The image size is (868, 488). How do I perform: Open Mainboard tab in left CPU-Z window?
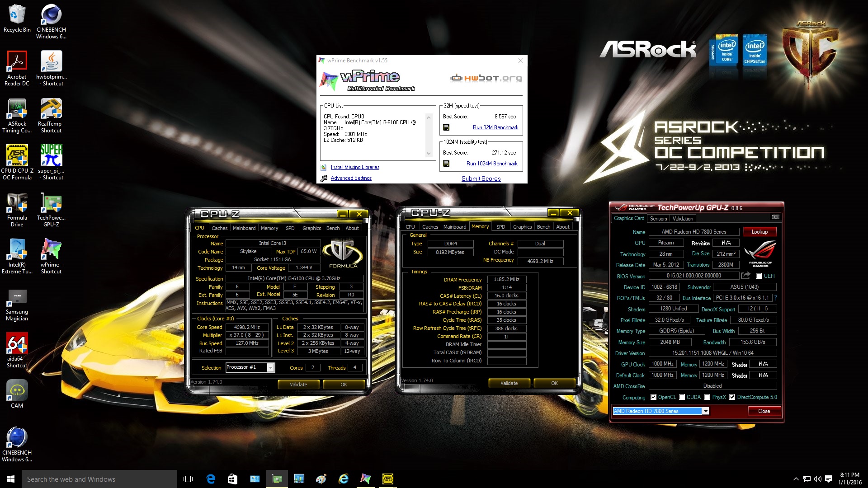tap(244, 228)
